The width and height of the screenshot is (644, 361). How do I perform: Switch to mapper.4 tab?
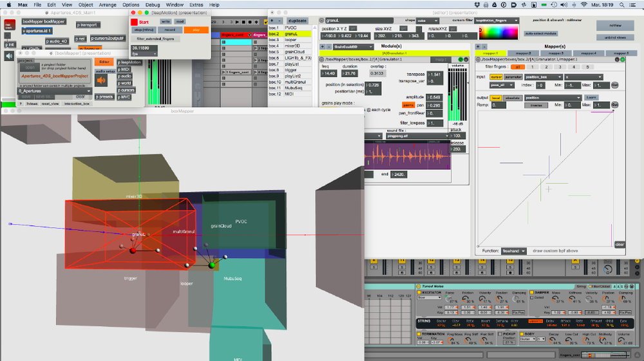coord(588,53)
